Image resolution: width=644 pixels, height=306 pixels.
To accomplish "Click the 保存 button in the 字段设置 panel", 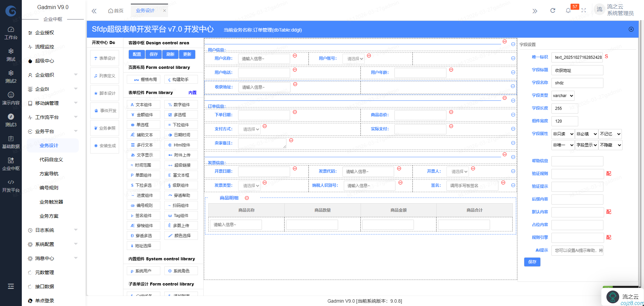I will (x=532, y=262).
